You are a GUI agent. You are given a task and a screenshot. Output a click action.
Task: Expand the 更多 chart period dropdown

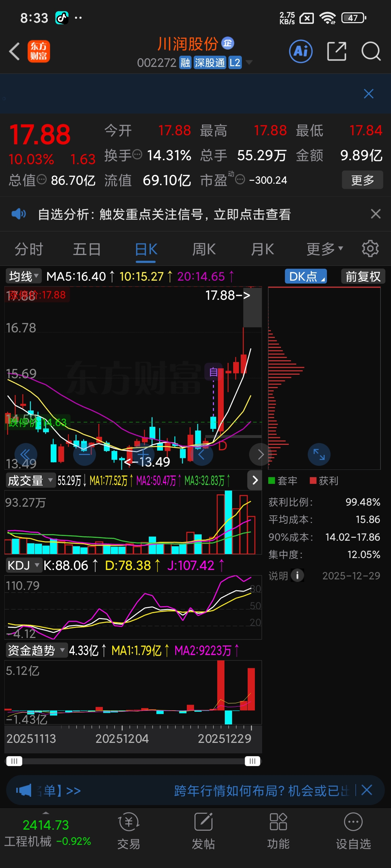(x=324, y=249)
